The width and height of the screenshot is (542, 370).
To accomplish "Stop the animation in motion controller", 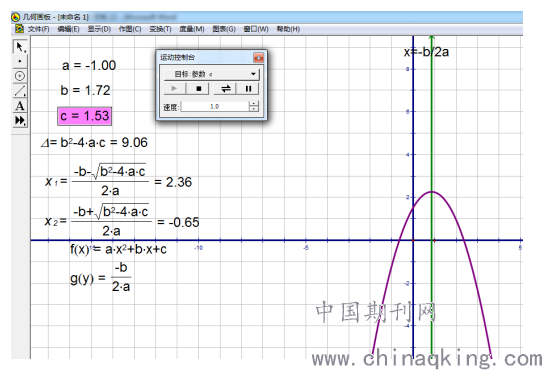I will point(198,89).
